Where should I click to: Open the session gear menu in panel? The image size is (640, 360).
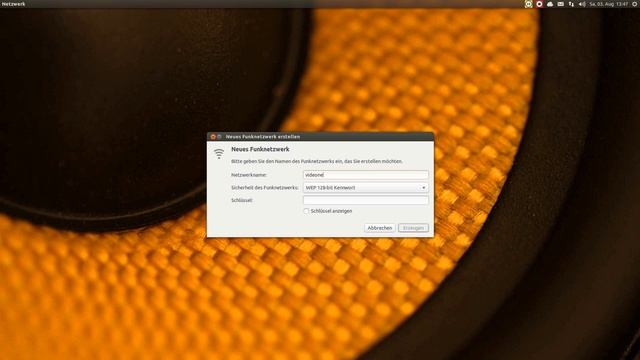pyautogui.click(x=635, y=4)
